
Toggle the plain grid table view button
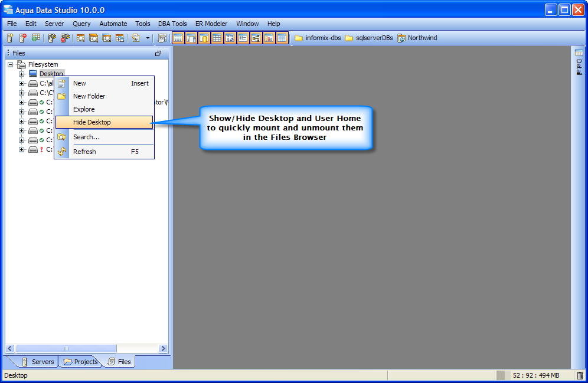click(217, 38)
